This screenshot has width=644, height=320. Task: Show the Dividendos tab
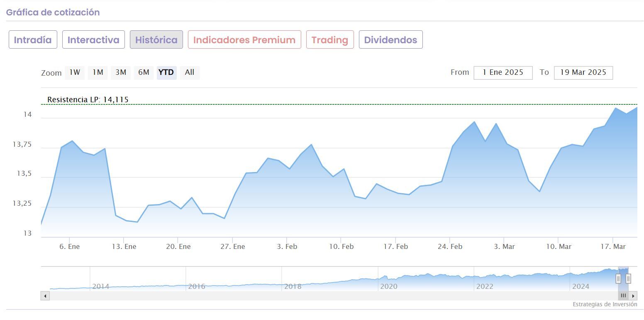coord(390,40)
